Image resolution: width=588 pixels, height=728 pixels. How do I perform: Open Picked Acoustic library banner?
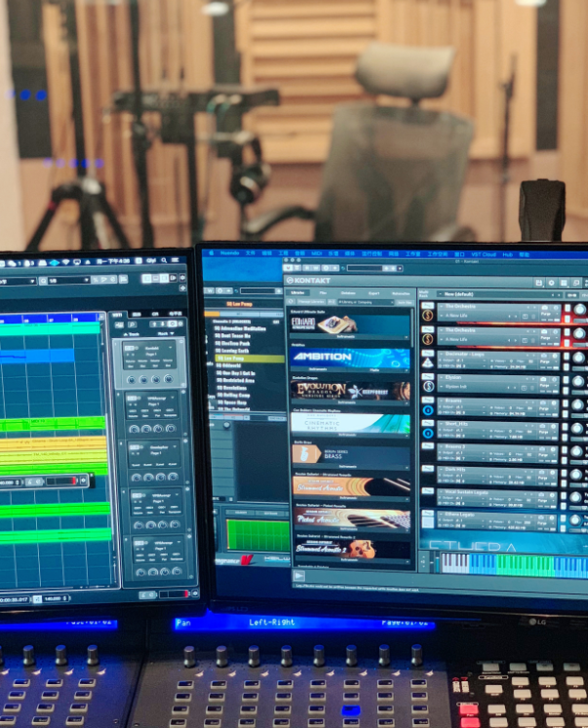click(x=352, y=517)
